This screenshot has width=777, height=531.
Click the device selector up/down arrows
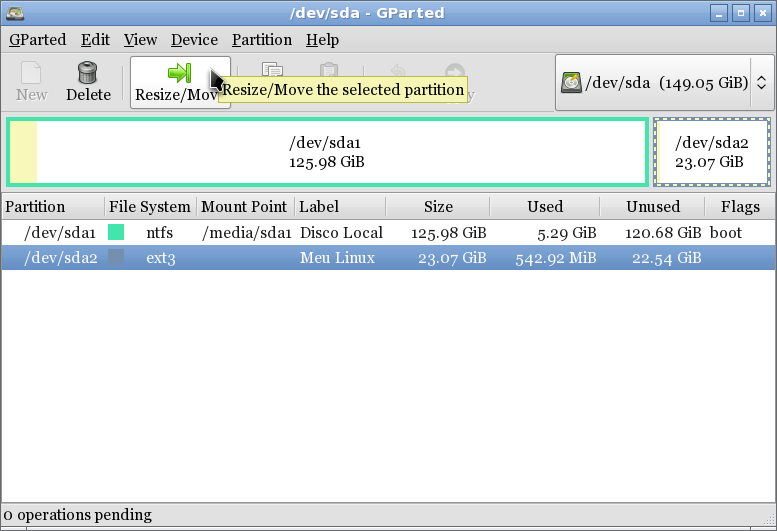click(x=762, y=82)
